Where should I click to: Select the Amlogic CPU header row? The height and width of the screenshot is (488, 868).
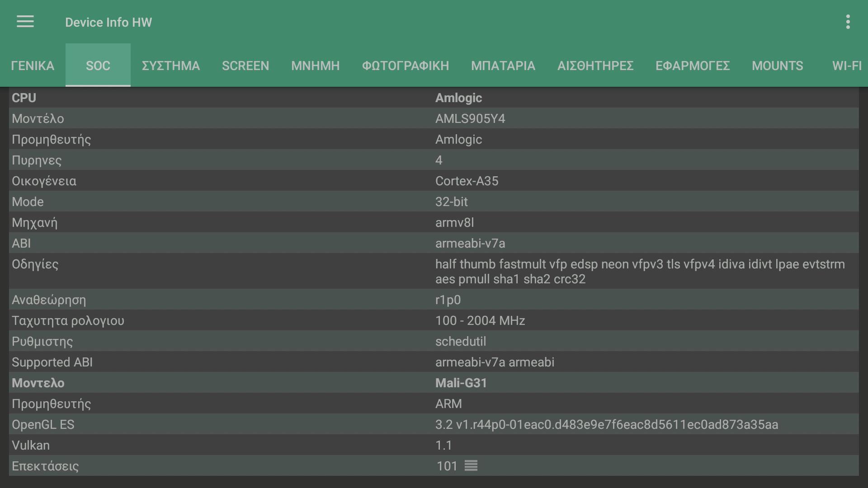[x=434, y=98]
